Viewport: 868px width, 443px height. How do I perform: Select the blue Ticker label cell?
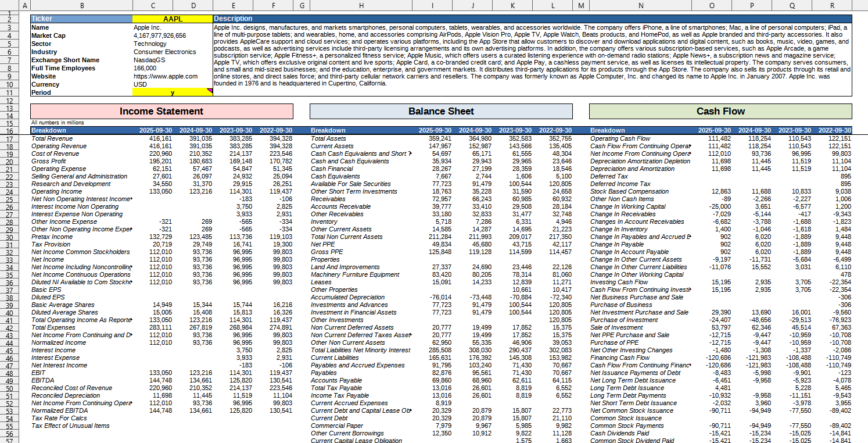point(81,19)
